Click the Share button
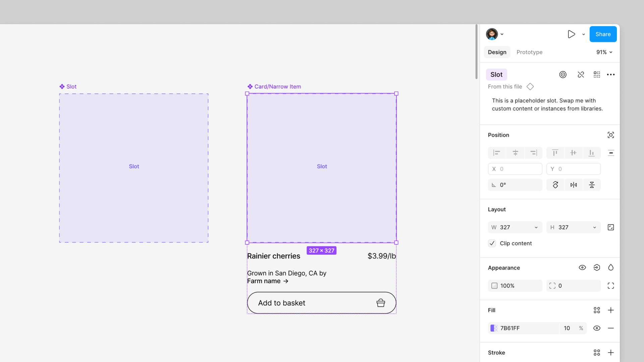 click(x=603, y=34)
